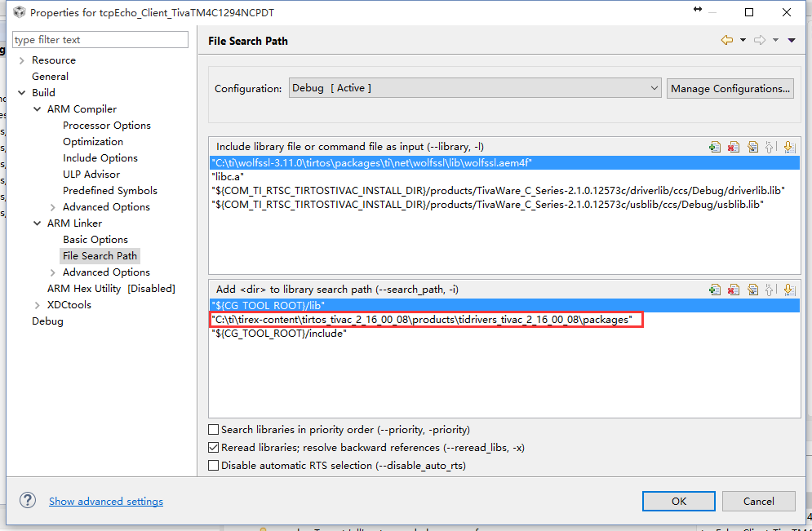Enable Disable automatic RTS selection
Screen dimensions: 812x531
click(213, 466)
